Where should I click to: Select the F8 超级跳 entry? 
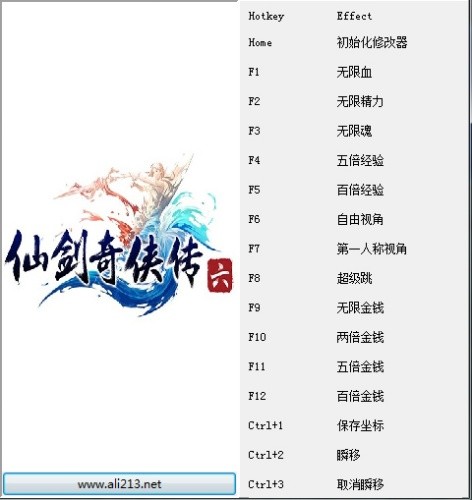[354, 278]
